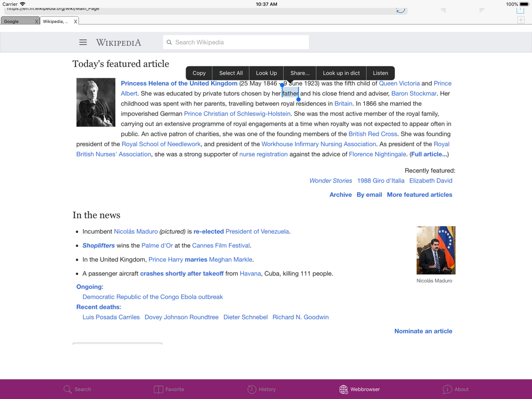Click the Wikipedia wordmark logo
532x399 pixels.
coord(119,43)
